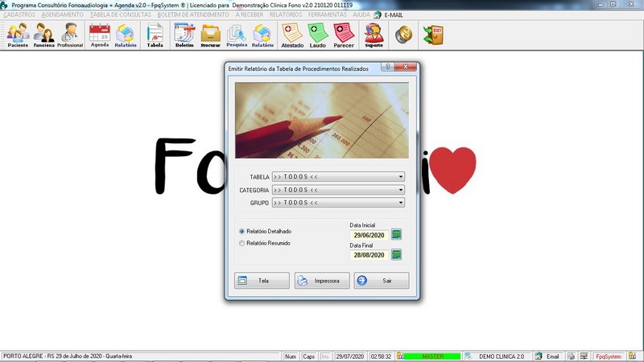Click the Procurar folder icon
The width and height of the screenshot is (644, 362).
[210, 35]
